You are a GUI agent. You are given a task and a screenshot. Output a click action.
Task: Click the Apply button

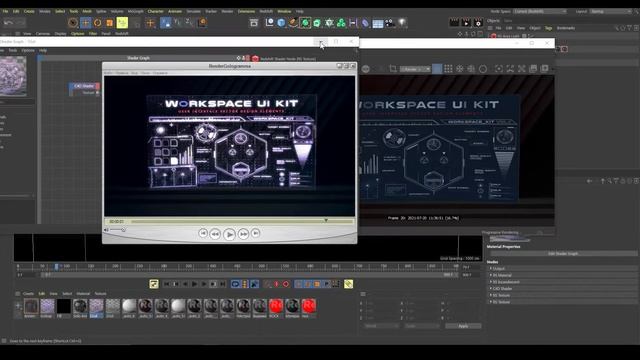point(463,326)
